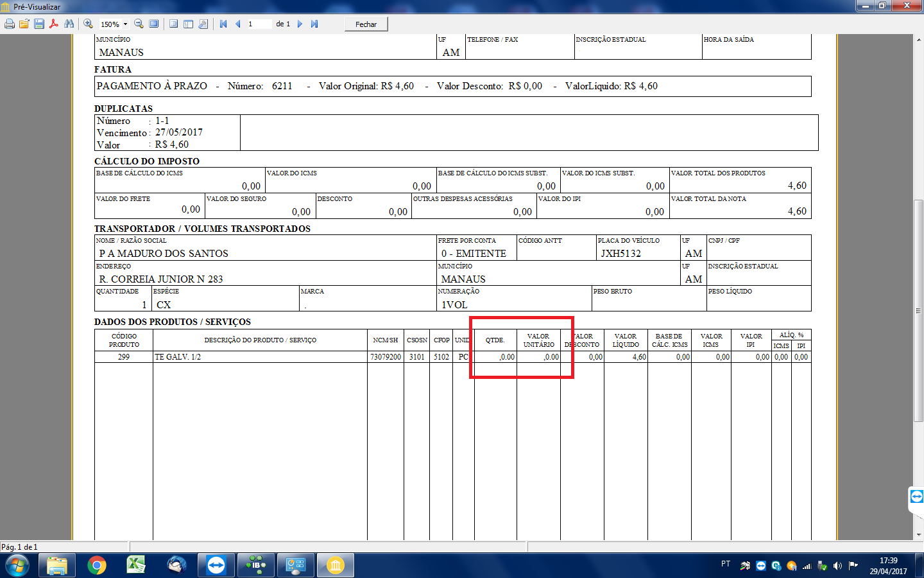Open a report file with folder icon
This screenshot has height=578, width=924.
[24, 24]
